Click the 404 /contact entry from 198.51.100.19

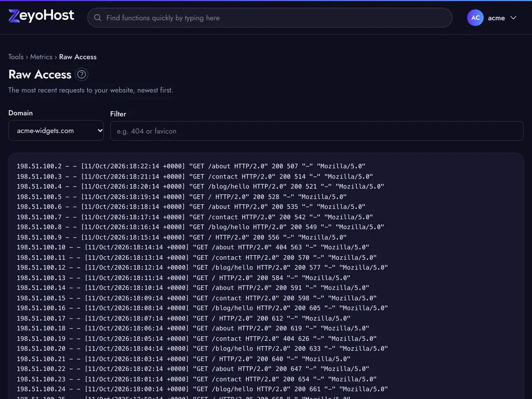click(x=197, y=339)
